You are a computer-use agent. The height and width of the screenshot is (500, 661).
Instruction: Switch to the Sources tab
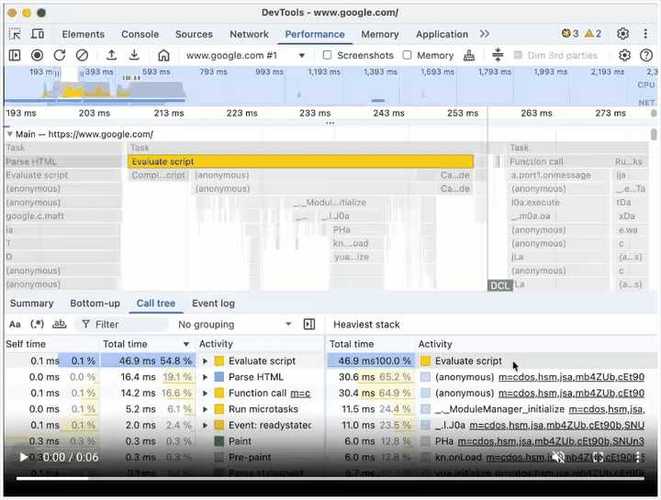pos(194,34)
